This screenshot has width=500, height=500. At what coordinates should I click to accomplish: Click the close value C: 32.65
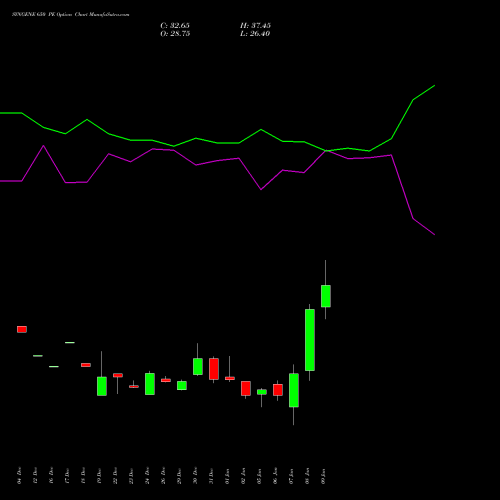[x=175, y=26]
